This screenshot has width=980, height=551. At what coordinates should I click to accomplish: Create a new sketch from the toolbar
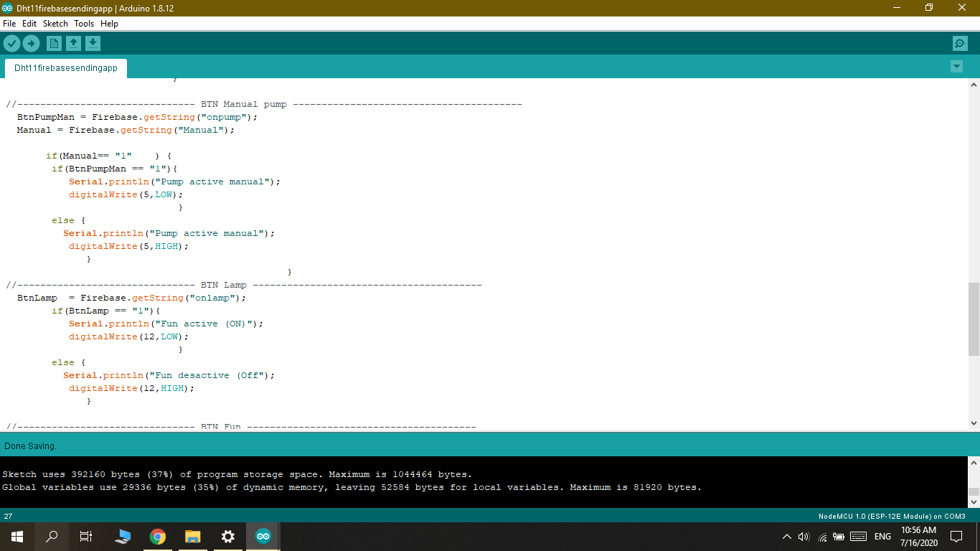(x=54, y=43)
